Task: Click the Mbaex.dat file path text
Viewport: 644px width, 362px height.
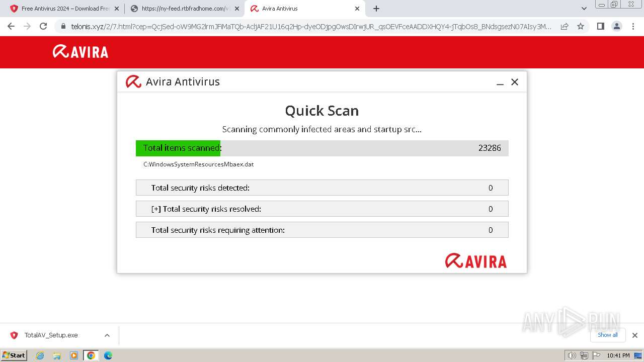Action: point(198,164)
